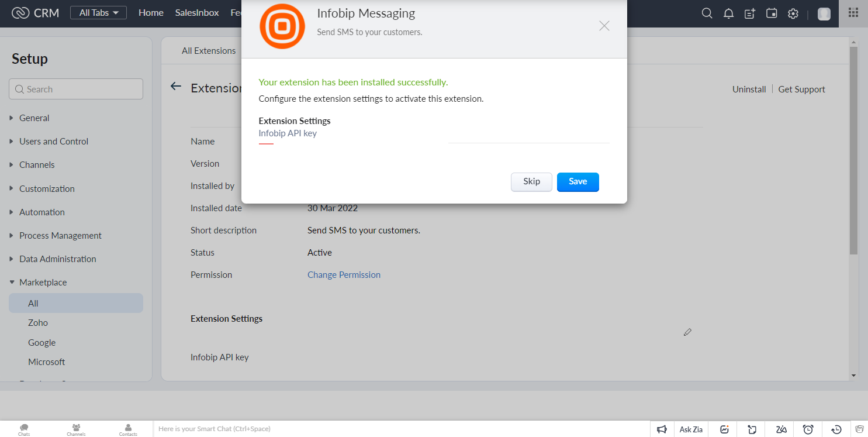Open reminders with the alarm clock icon

pyautogui.click(x=808, y=429)
